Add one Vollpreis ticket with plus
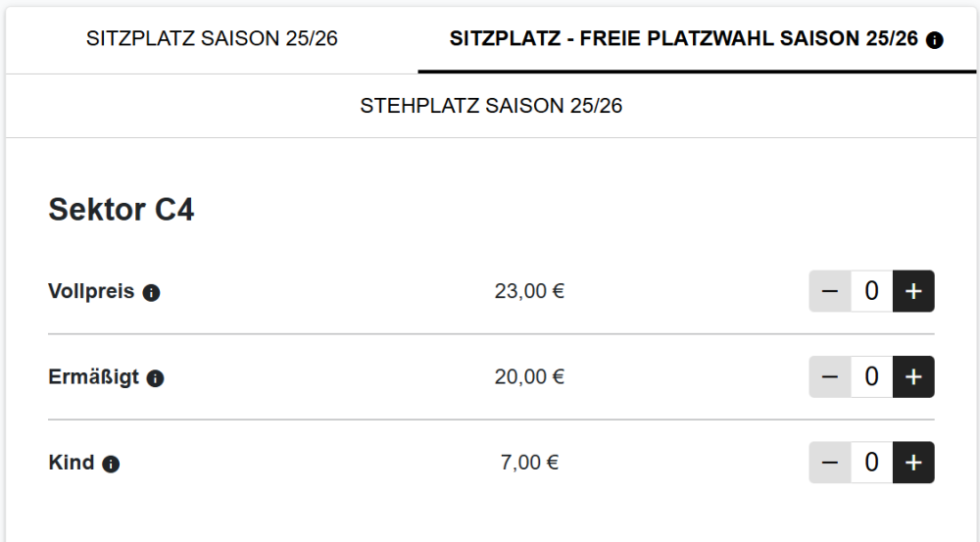 coord(913,291)
